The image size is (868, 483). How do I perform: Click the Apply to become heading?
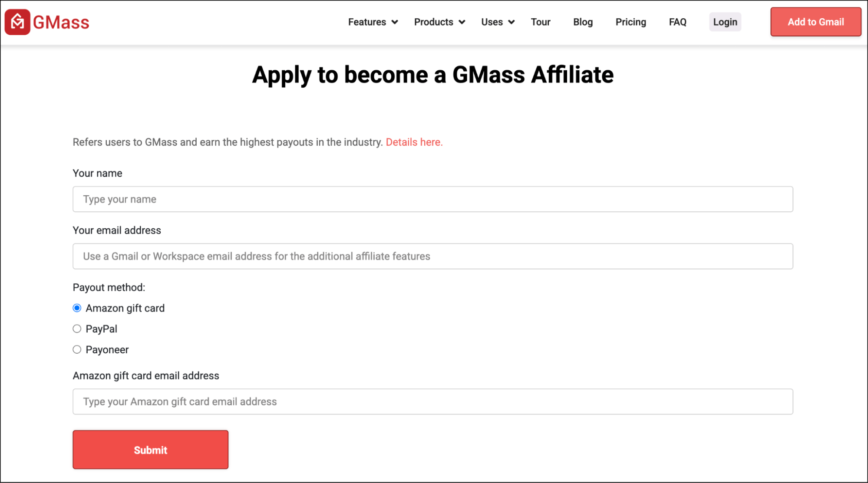click(x=433, y=75)
